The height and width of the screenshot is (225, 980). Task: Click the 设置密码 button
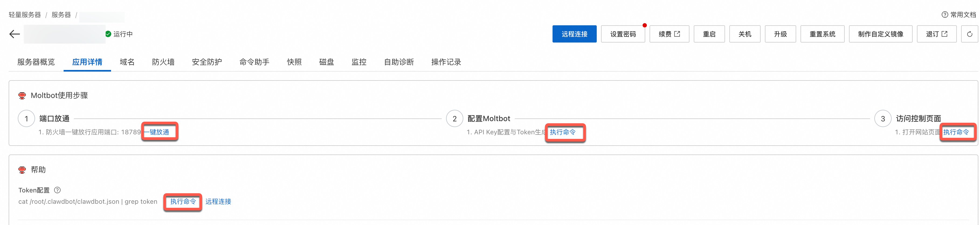tap(623, 34)
